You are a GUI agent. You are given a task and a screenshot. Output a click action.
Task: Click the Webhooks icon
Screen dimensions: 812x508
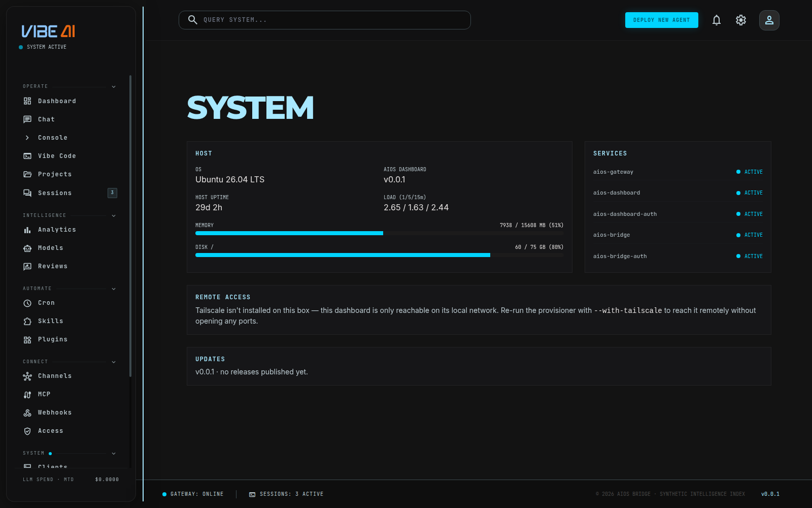(x=27, y=412)
